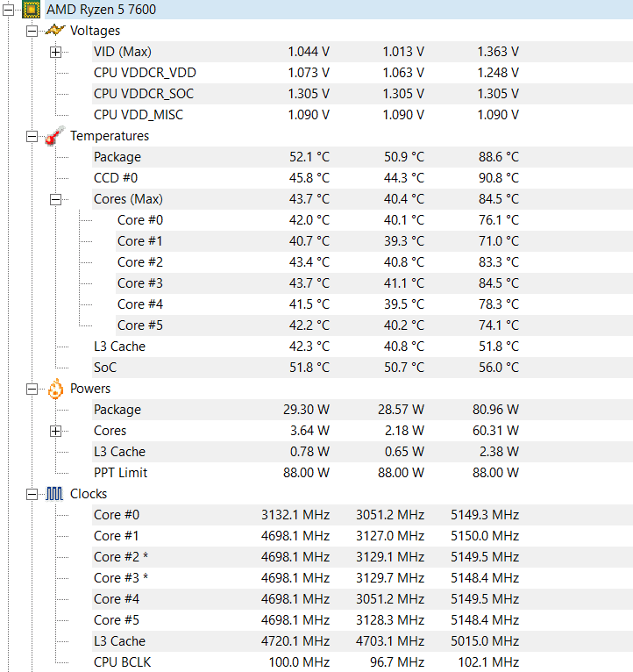
Task: Expand the Cores power entry
Action: 56,431
